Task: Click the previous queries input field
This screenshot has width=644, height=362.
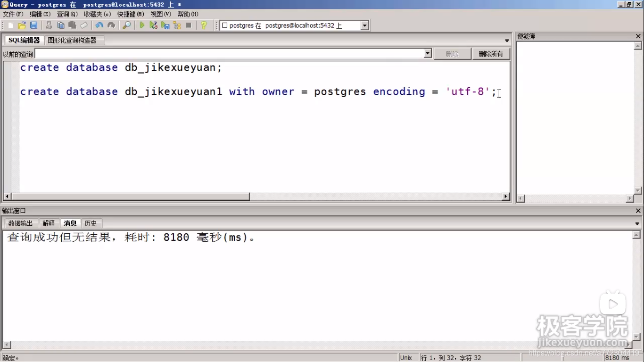Action: (x=230, y=54)
